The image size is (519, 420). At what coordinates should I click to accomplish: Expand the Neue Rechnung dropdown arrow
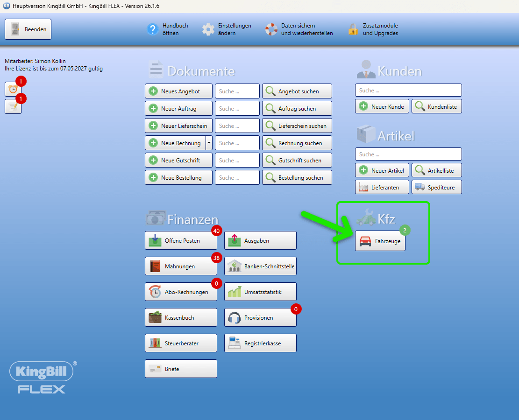coord(209,143)
